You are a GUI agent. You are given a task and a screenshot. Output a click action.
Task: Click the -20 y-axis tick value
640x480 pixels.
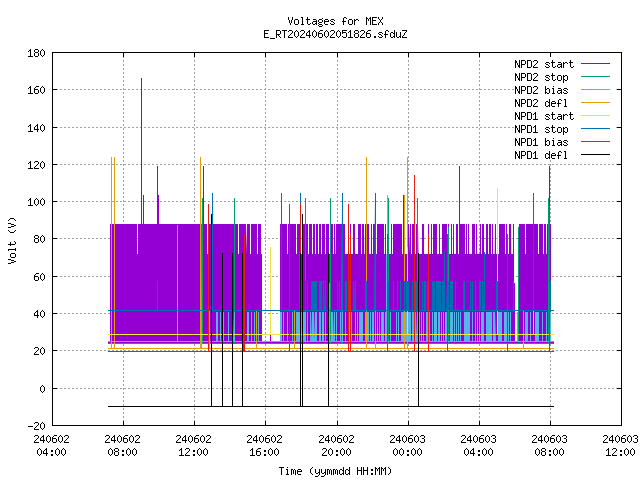point(36,426)
